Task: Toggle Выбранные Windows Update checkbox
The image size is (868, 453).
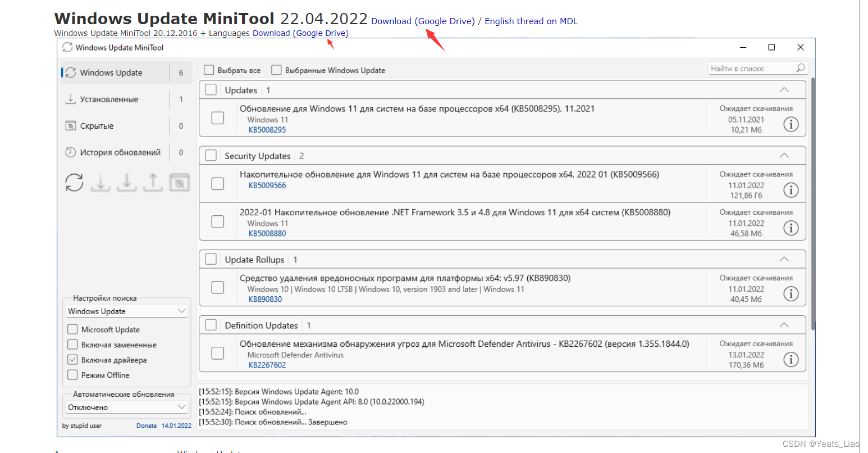Action: tap(276, 70)
